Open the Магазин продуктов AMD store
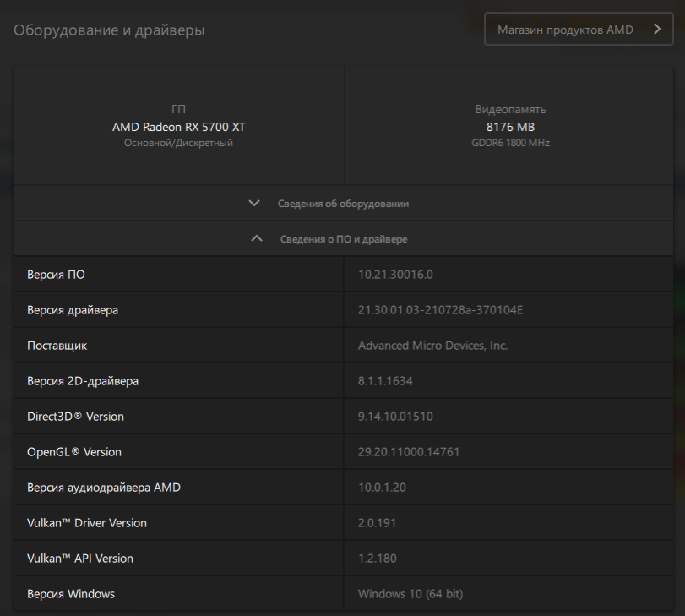The width and height of the screenshot is (685, 616). click(x=565, y=30)
